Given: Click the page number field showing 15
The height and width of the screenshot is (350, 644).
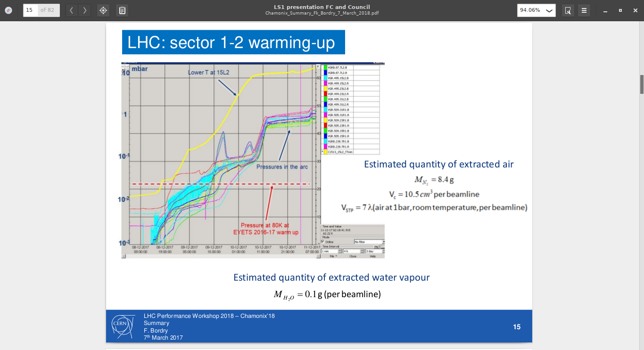Looking at the screenshot, I should pyautogui.click(x=30, y=10).
